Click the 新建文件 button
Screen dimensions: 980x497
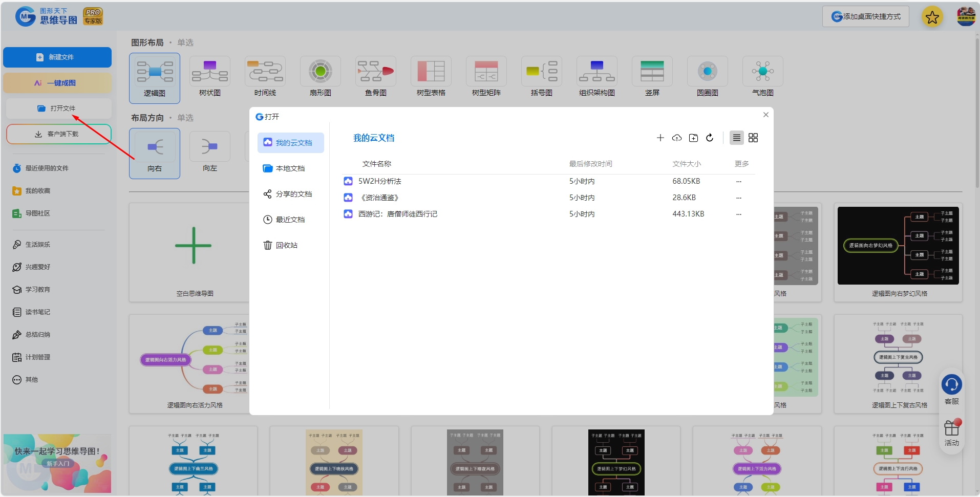tap(57, 57)
